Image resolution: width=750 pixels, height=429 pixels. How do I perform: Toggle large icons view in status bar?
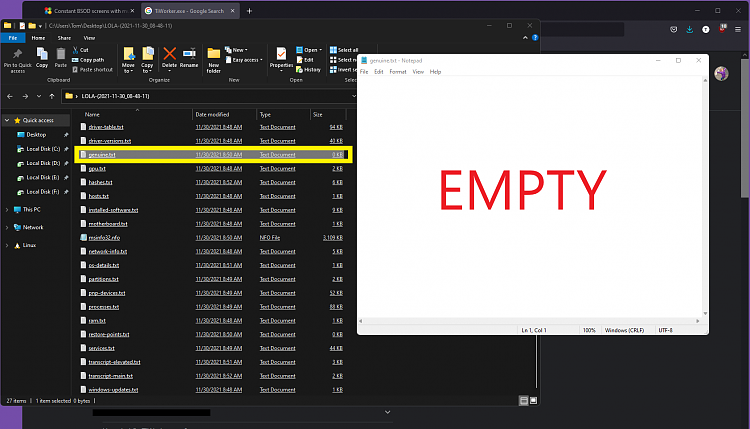534,400
